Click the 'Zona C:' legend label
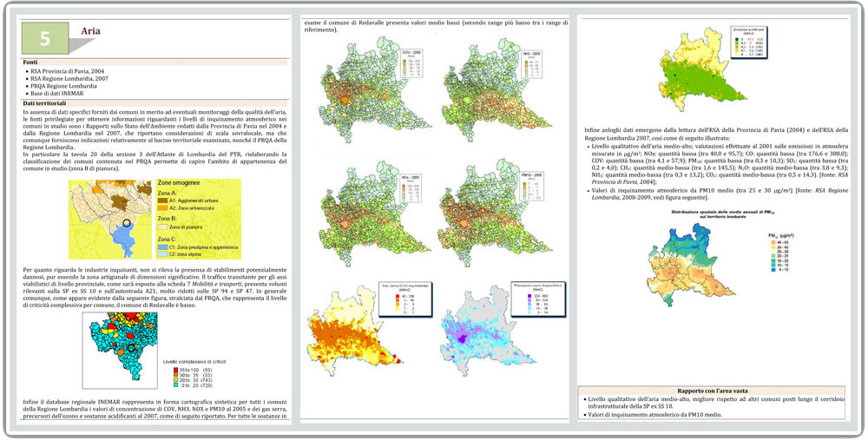The image size is (868, 440). (x=168, y=239)
